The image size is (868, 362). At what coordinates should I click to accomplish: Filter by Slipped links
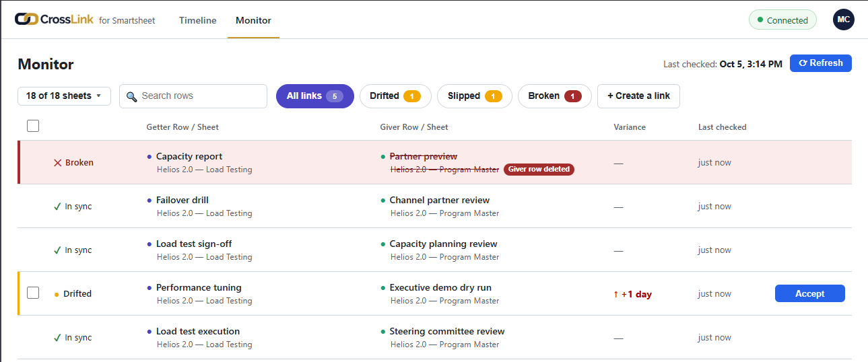tap(475, 96)
